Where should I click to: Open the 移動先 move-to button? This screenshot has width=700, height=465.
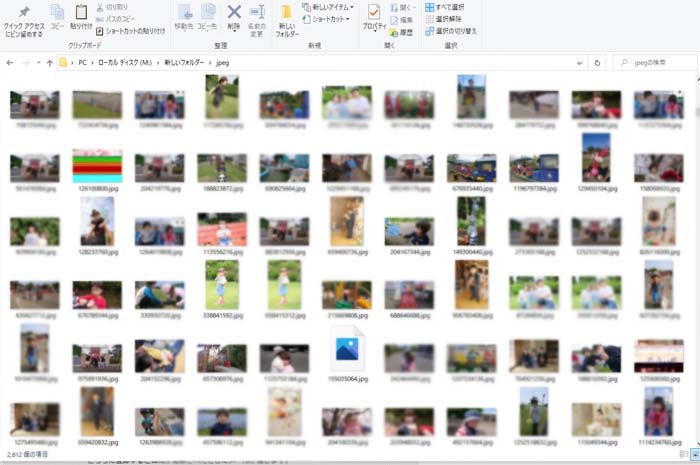[x=184, y=17]
